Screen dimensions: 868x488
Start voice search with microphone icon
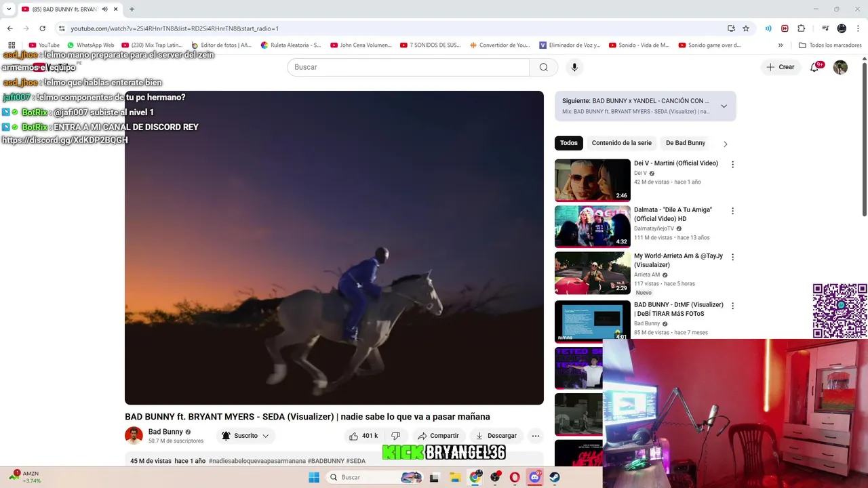pyautogui.click(x=574, y=67)
